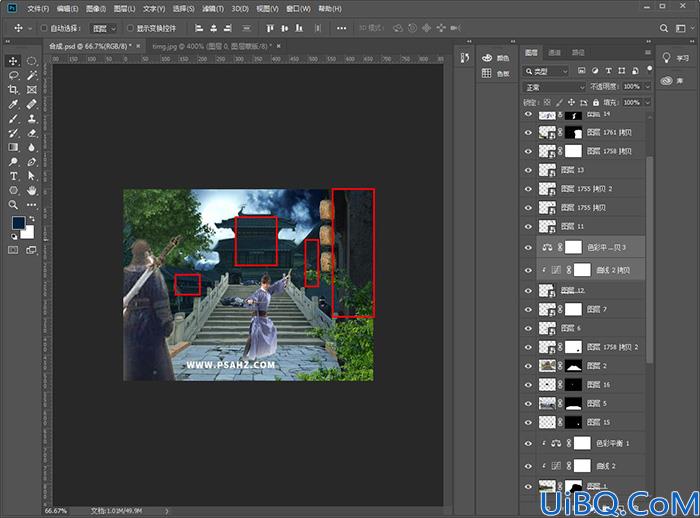Enable the 自动选择 checkbox
The width and height of the screenshot is (700, 518).
(x=44, y=28)
